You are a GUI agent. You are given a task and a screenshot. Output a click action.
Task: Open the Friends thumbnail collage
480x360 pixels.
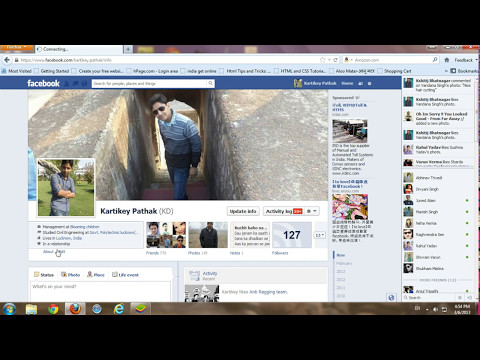(x=166, y=235)
